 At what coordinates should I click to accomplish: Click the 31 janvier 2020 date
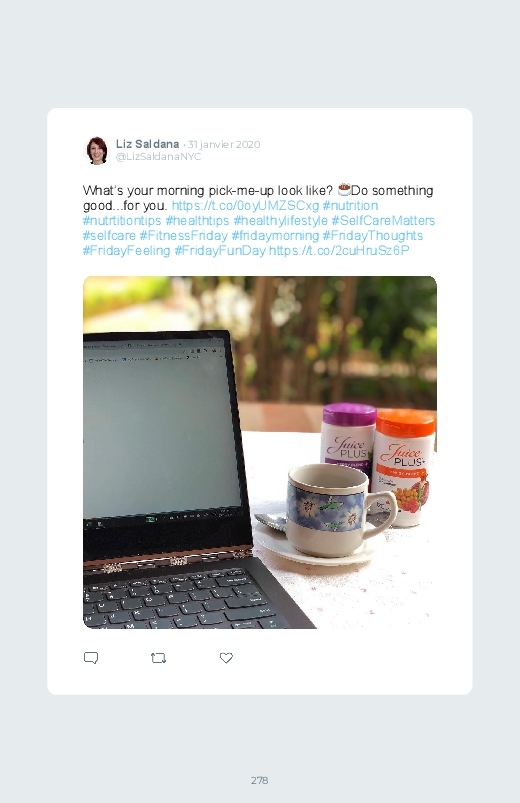224,144
